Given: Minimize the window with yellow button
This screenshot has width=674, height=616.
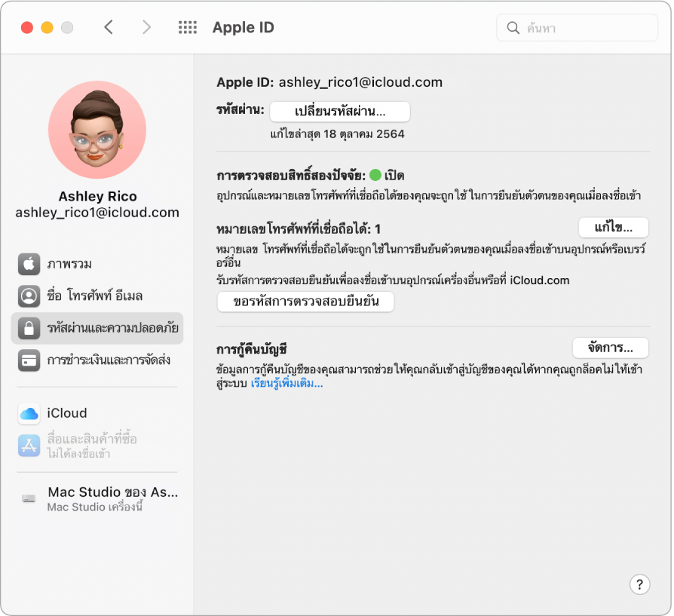Looking at the screenshot, I should tap(47, 27).
